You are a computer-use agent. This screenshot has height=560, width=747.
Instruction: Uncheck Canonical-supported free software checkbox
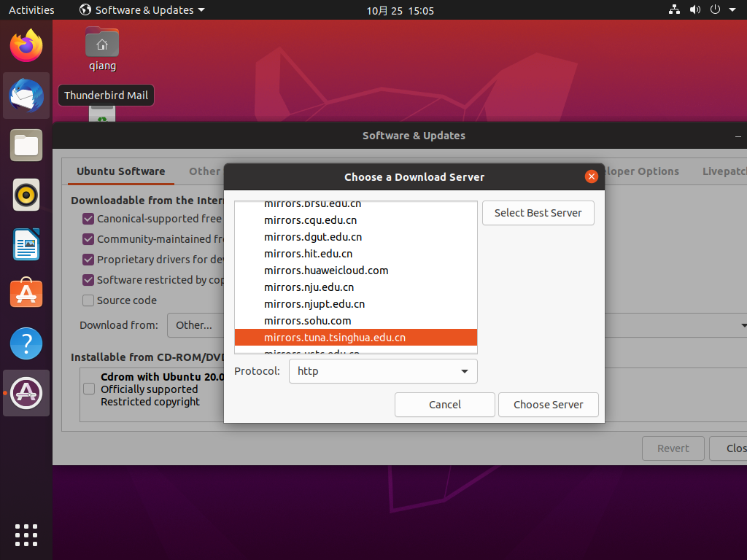pos(88,219)
